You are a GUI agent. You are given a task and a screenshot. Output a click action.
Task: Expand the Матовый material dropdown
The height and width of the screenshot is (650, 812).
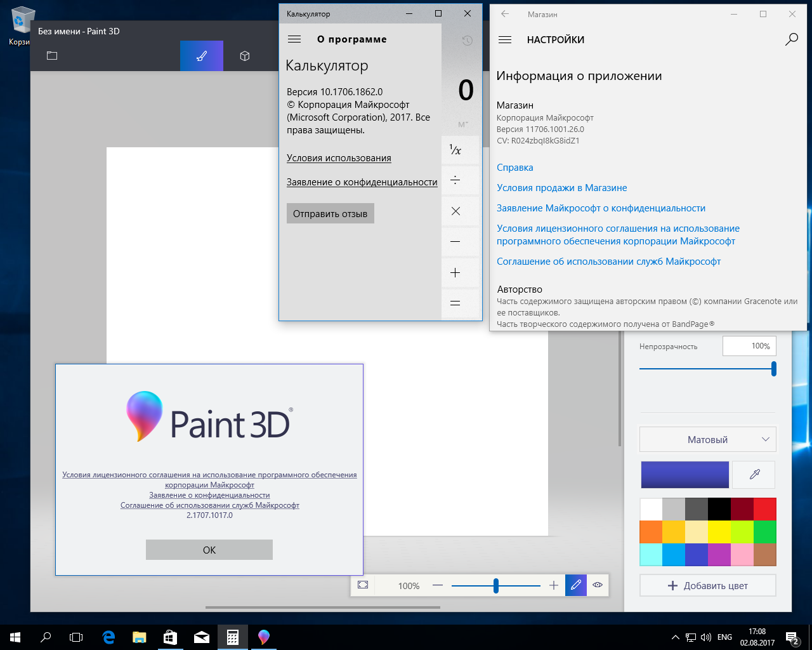(708, 439)
